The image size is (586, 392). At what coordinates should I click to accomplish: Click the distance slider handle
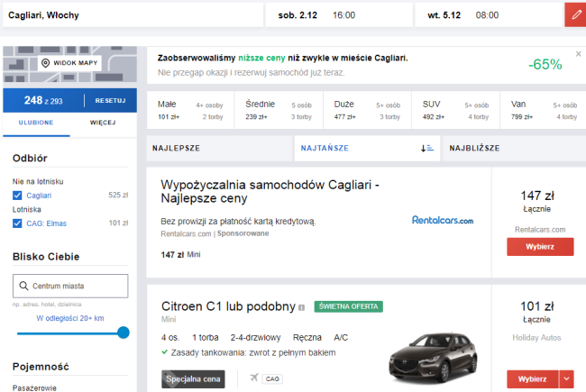click(124, 333)
